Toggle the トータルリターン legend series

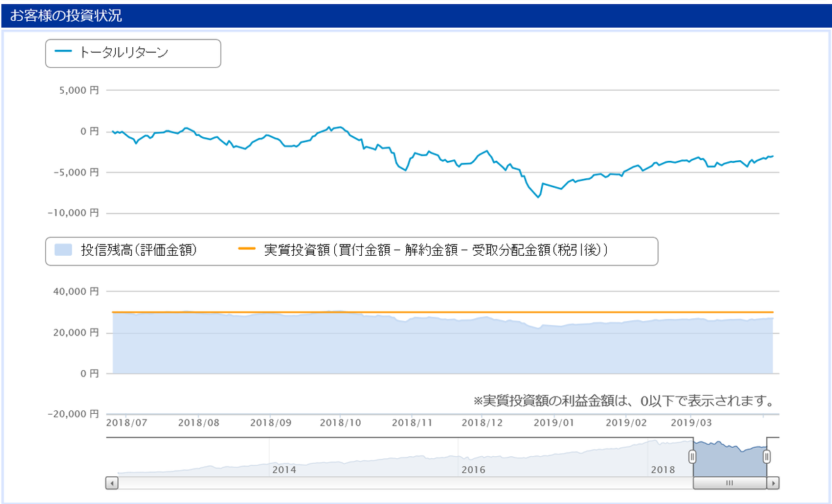(x=112, y=53)
